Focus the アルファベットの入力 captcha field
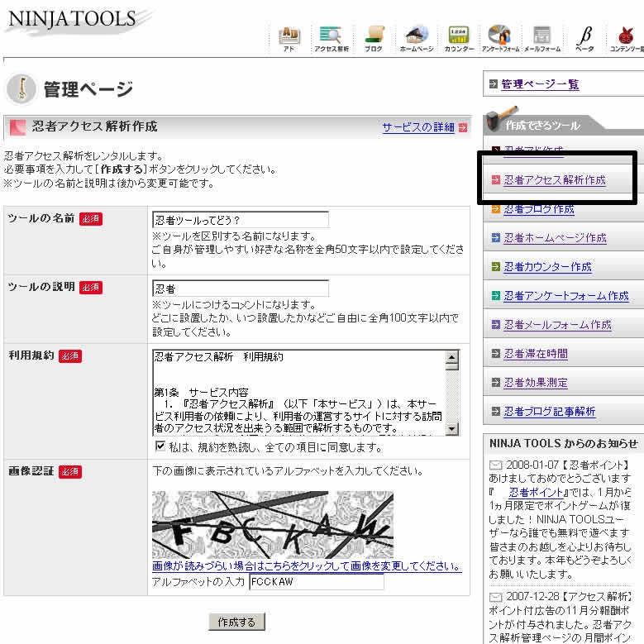Viewport: 644px width, 644px height. (x=317, y=582)
